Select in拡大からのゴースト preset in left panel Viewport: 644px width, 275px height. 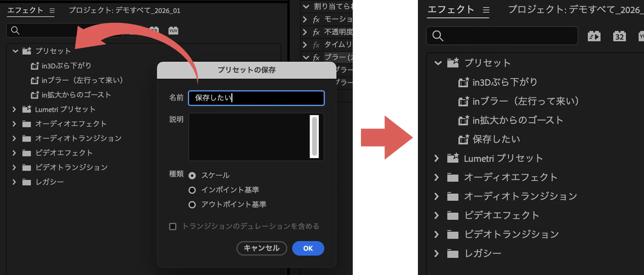76,95
